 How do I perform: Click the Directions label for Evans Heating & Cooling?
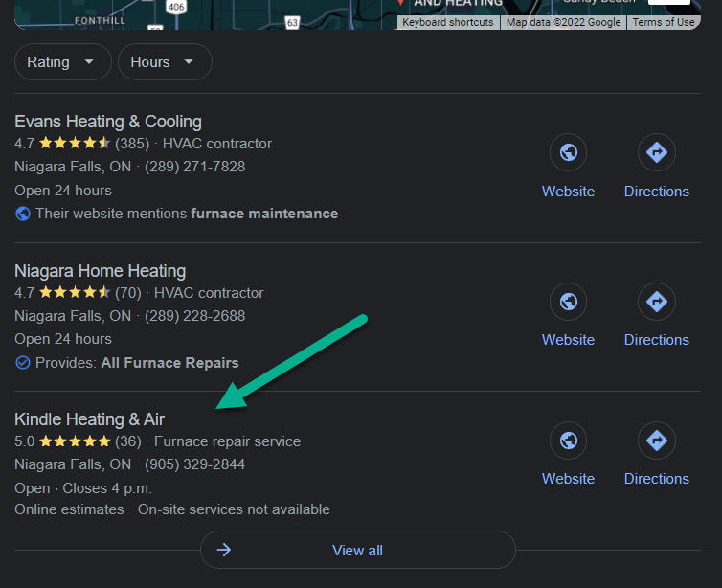pyautogui.click(x=656, y=192)
